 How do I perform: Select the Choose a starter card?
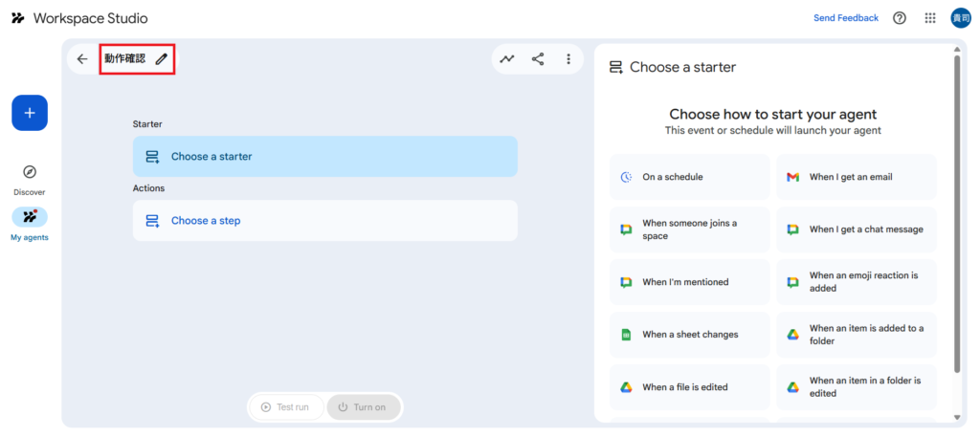coord(324,157)
